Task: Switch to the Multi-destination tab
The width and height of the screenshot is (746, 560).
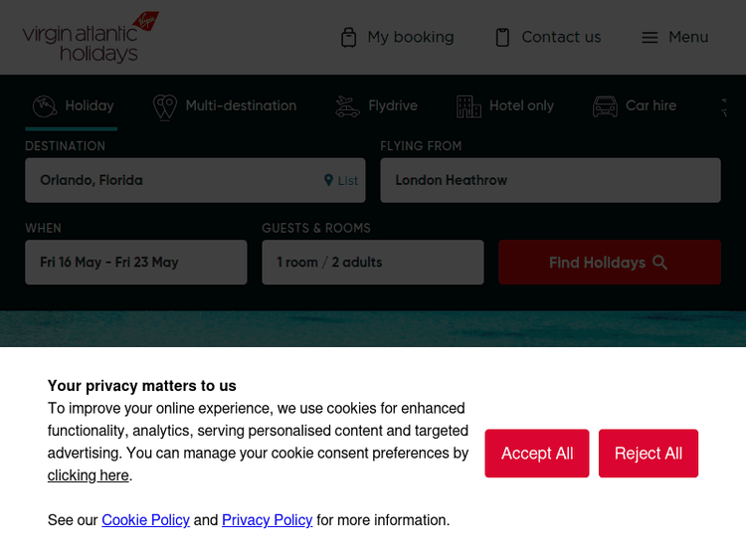Action: click(x=240, y=106)
